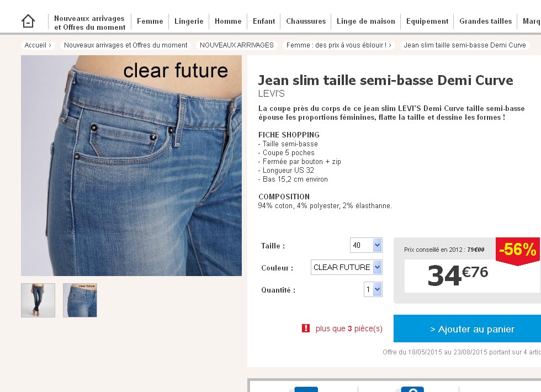Open Nouveaux arrivages et Offres du moment menu
Screen dimensions: 541x392
(x=89, y=23)
